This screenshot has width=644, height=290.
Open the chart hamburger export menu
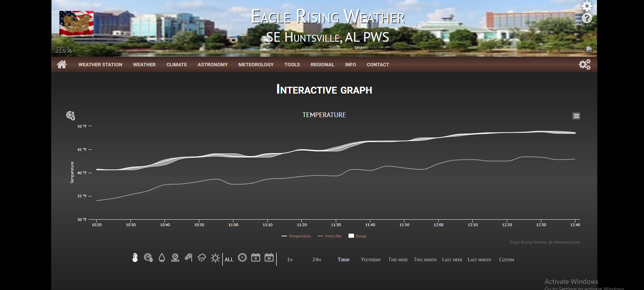click(576, 116)
